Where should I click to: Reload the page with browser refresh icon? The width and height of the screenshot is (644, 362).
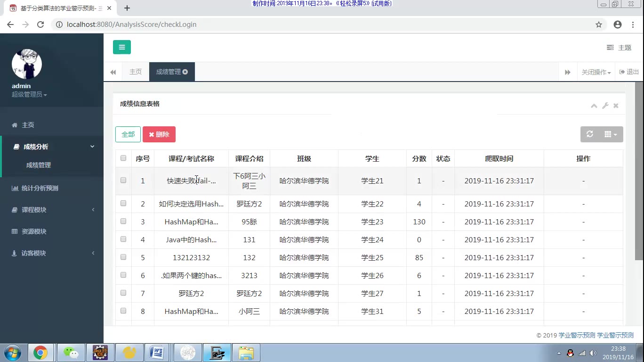pyautogui.click(x=40, y=25)
